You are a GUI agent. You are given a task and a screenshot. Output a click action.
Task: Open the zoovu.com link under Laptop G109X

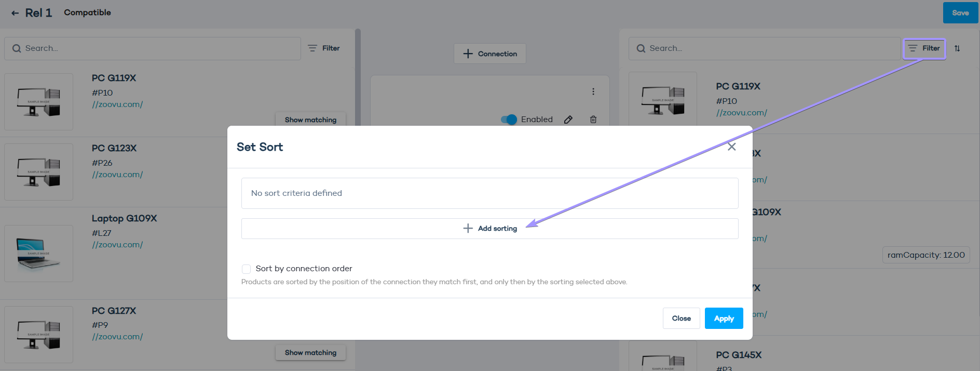point(117,245)
